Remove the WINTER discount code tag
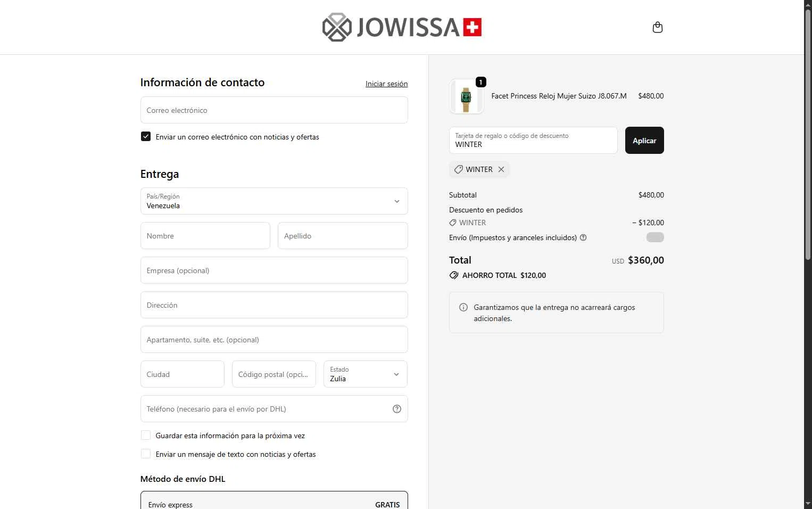 click(501, 169)
